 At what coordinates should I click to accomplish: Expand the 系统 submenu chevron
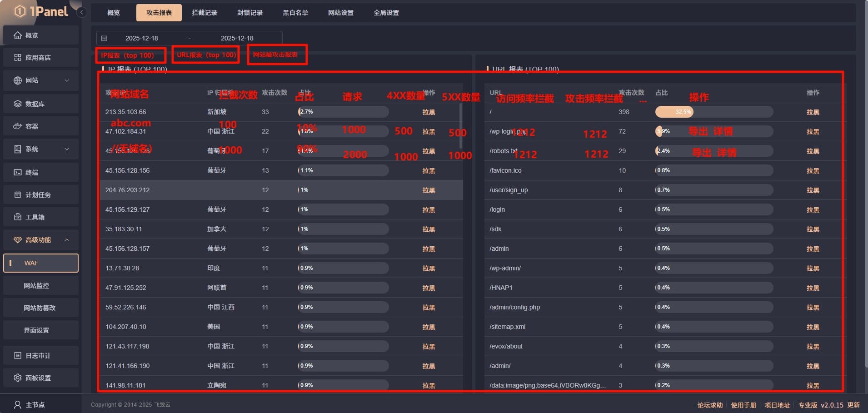click(x=67, y=149)
